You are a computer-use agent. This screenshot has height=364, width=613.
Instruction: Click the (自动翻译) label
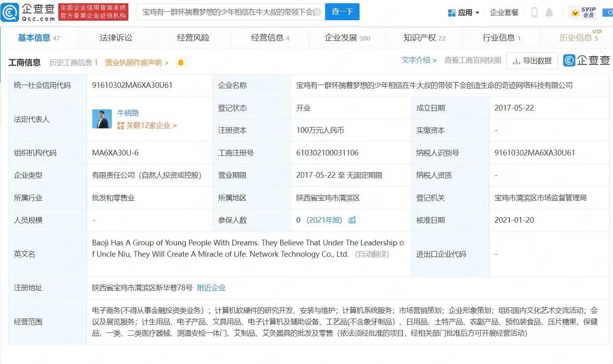click(x=372, y=254)
